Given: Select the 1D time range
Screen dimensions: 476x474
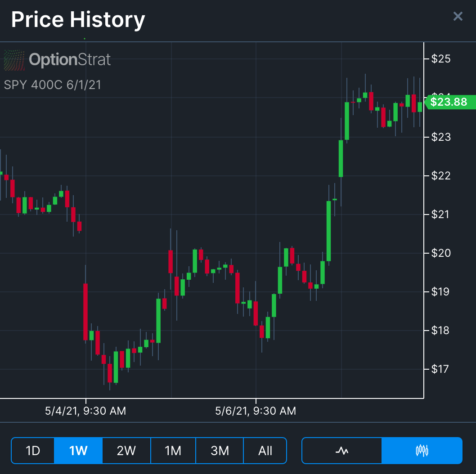Looking at the screenshot, I should [32, 450].
